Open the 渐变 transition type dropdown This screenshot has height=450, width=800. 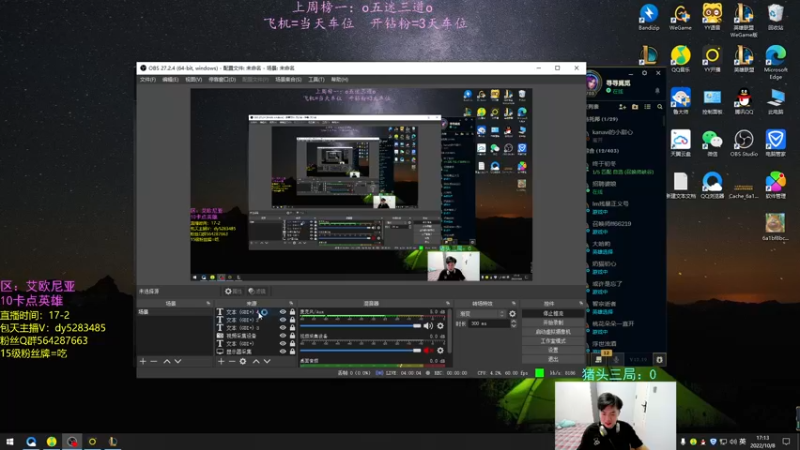point(482,314)
